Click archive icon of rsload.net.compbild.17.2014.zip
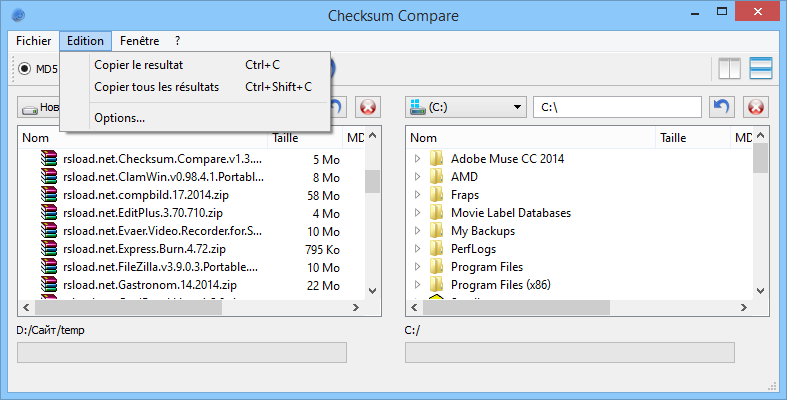 point(49,195)
